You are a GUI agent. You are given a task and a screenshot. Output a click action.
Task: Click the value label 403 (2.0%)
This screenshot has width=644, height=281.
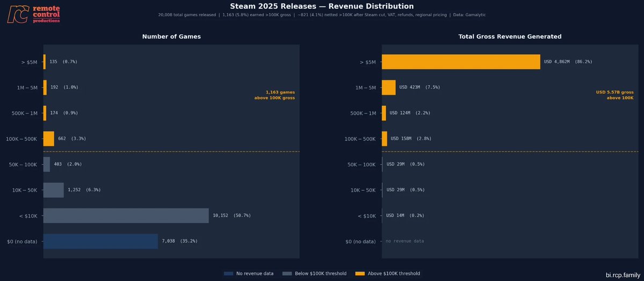(x=68, y=164)
